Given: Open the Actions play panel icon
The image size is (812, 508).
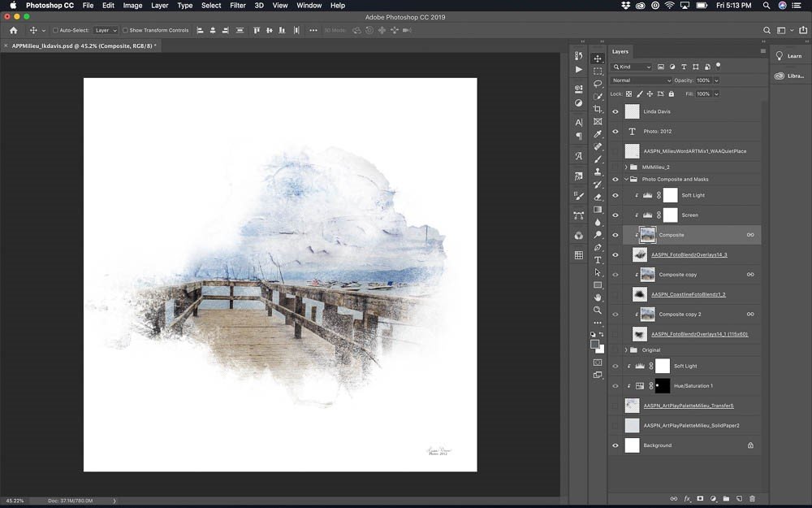Looking at the screenshot, I should pyautogui.click(x=578, y=69).
